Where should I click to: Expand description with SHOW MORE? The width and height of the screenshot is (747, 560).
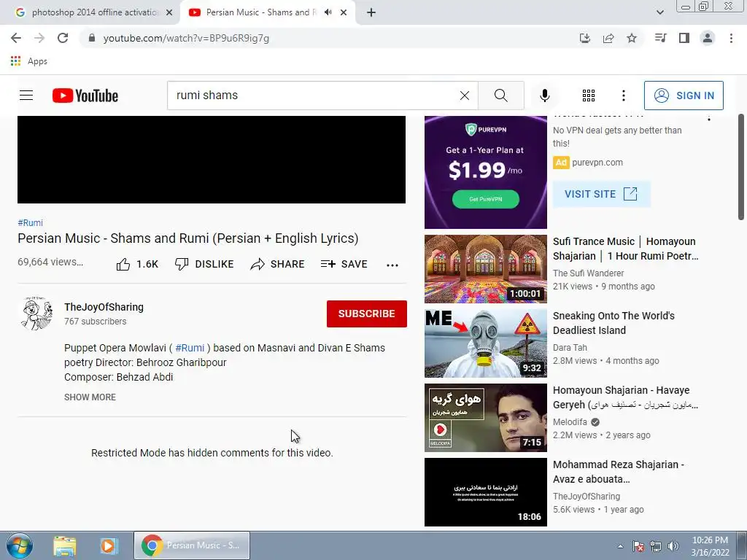[x=90, y=397]
